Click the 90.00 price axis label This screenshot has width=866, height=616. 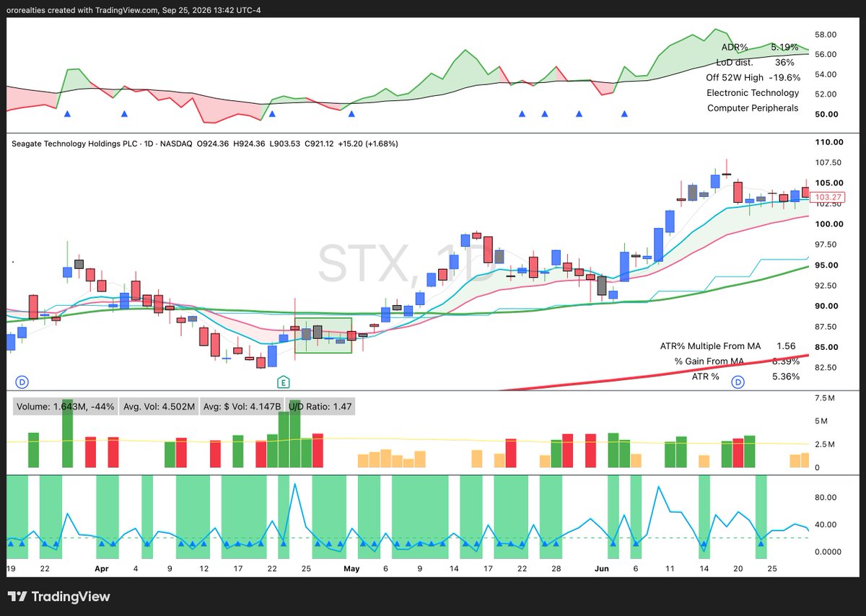pos(827,307)
